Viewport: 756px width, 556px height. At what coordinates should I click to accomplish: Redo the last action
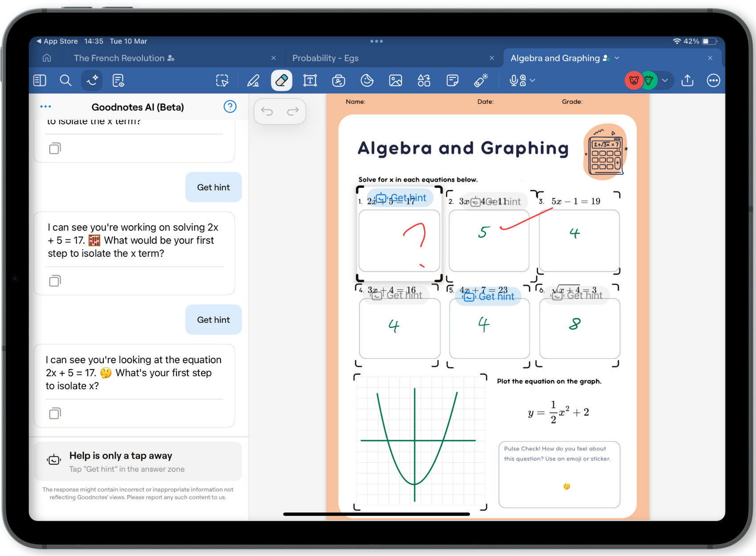293,111
